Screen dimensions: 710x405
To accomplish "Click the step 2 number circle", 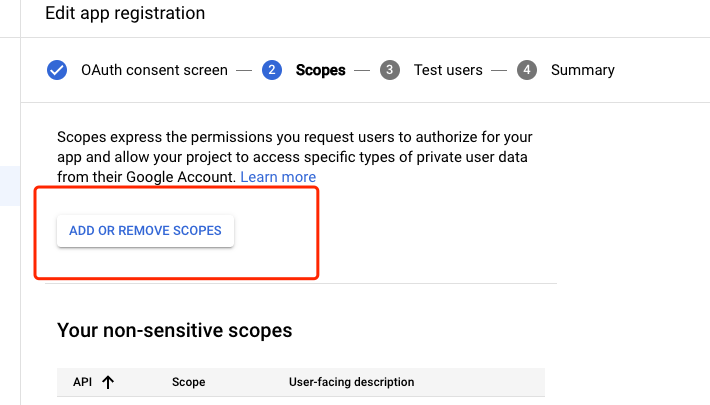I will [x=271, y=70].
